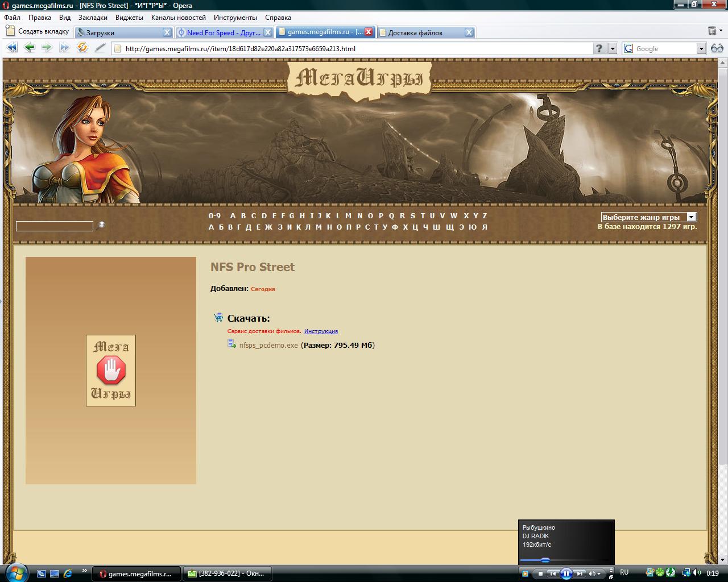Click the magnifier search icon on the site
The width and height of the screenshot is (728, 582).
pyautogui.click(x=101, y=226)
